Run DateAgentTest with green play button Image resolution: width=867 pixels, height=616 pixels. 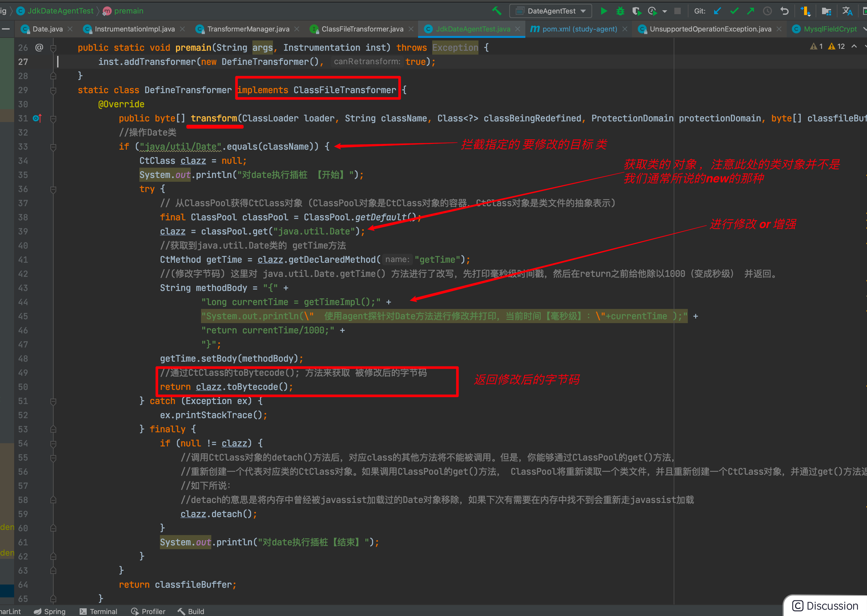pyautogui.click(x=604, y=11)
